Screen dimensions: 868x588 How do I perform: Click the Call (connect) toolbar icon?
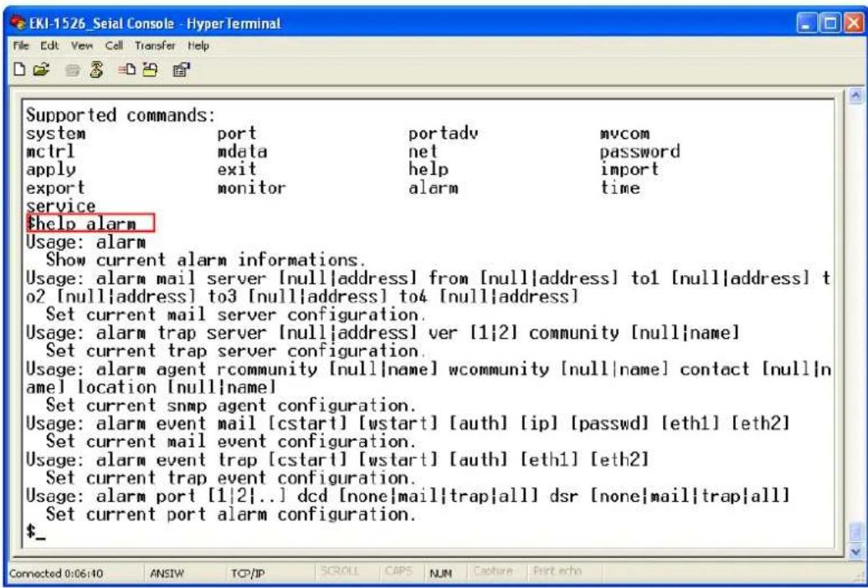(x=72, y=70)
